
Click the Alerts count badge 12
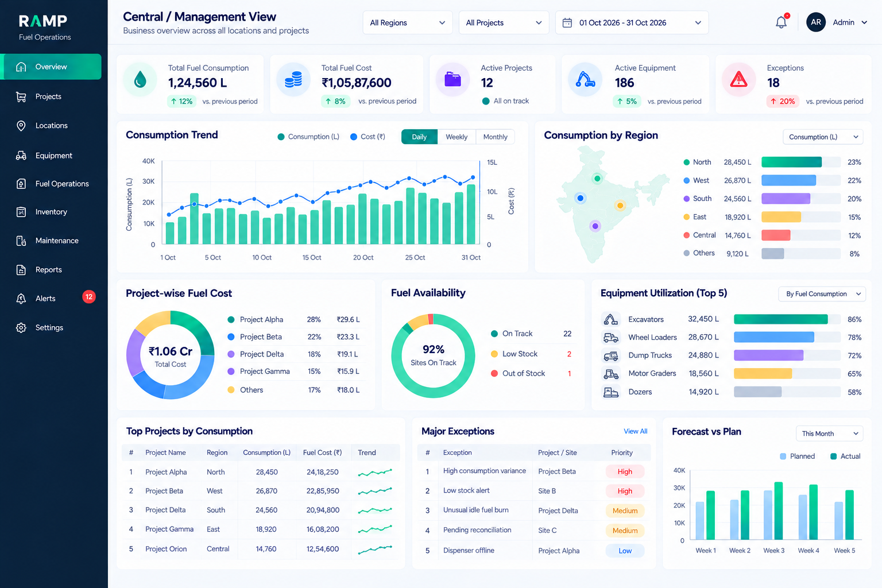click(x=89, y=297)
